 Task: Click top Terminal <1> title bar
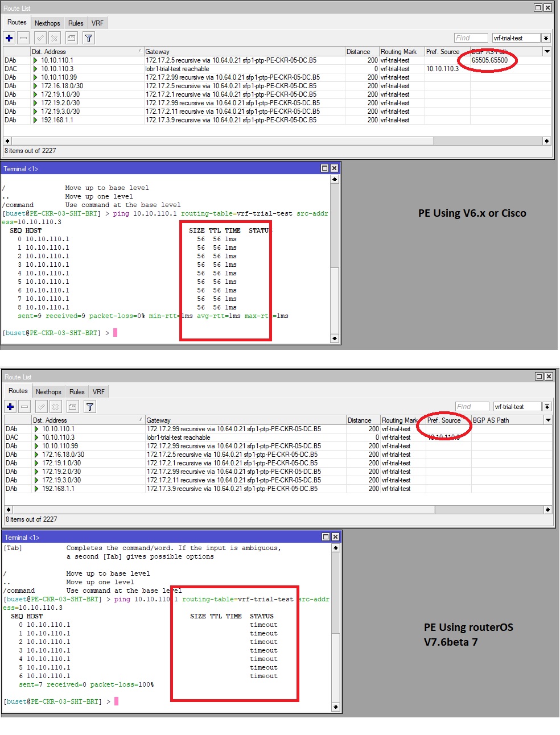(170, 168)
